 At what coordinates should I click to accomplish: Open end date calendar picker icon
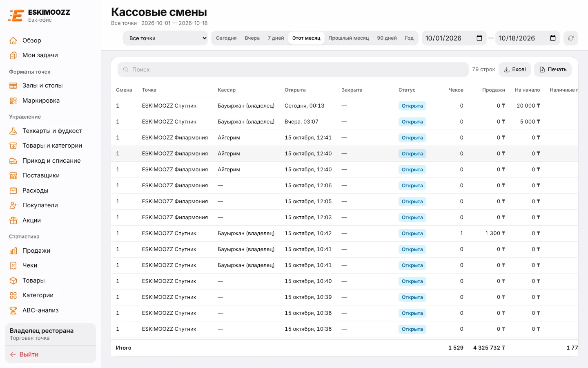553,38
